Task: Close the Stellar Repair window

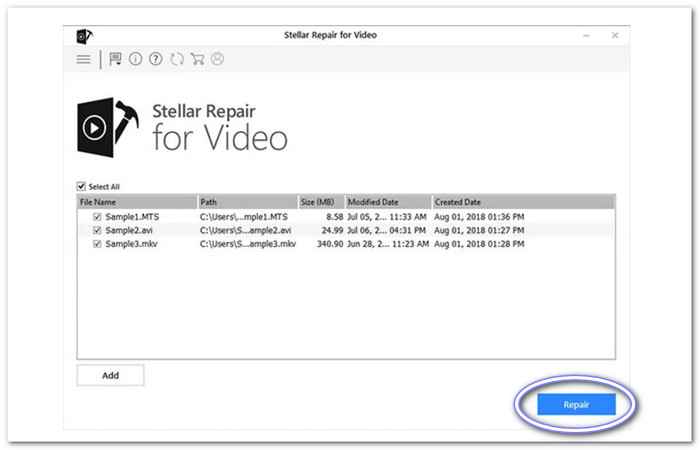Action: coord(615,35)
